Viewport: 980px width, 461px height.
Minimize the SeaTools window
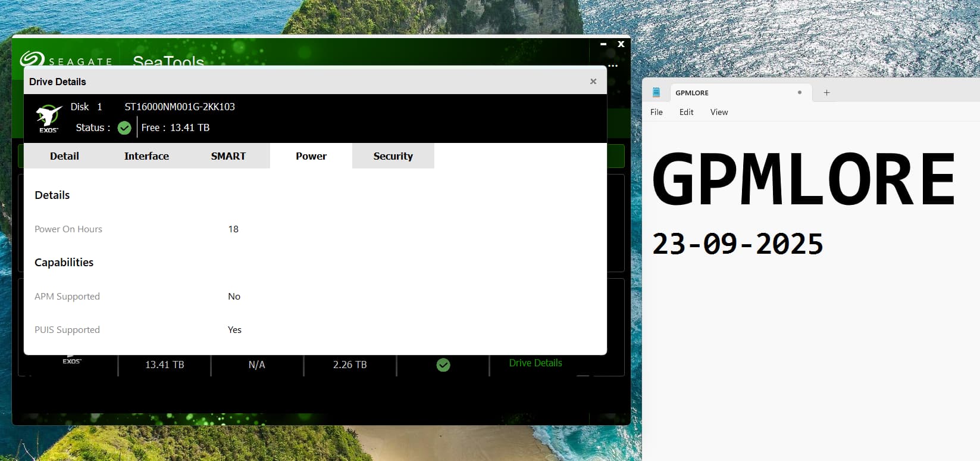pyautogui.click(x=603, y=44)
